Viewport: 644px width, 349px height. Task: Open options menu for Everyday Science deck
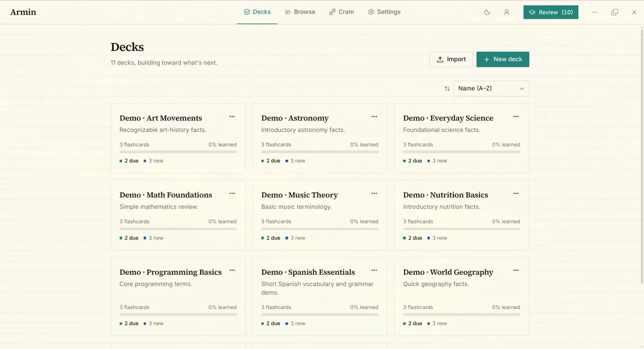tap(516, 117)
